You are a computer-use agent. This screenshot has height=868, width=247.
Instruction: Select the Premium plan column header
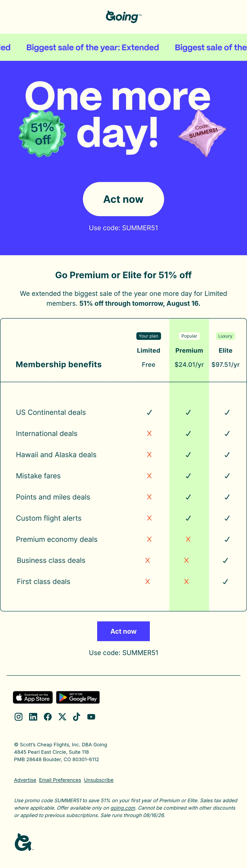coord(189,350)
